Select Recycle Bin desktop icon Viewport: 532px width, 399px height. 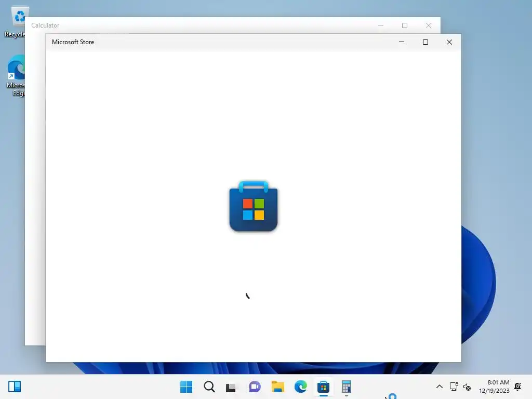pyautogui.click(x=16, y=22)
